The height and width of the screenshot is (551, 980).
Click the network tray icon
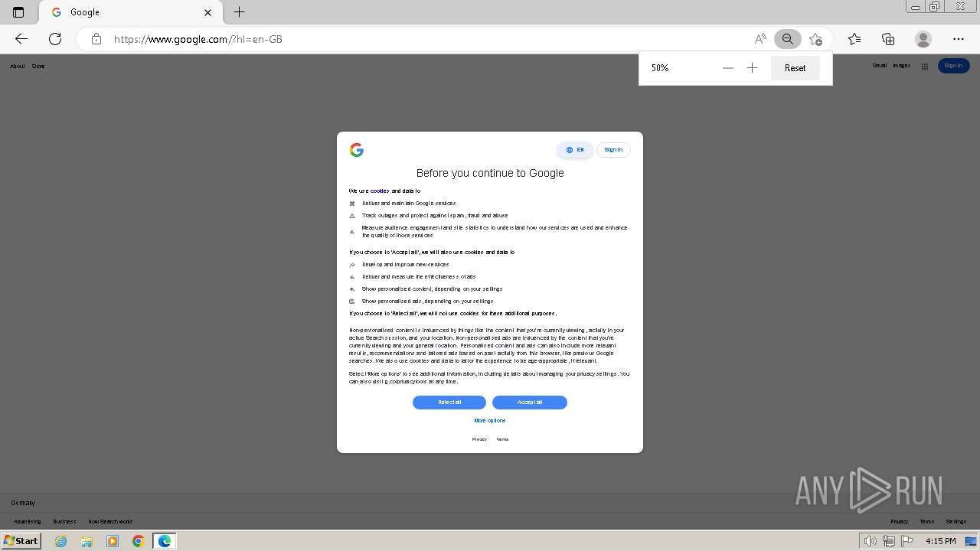pyautogui.click(x=889, y=541)
